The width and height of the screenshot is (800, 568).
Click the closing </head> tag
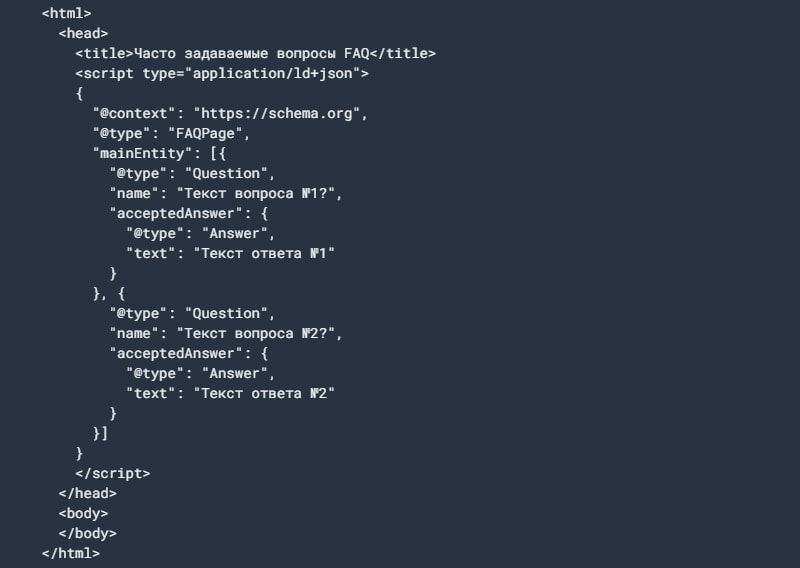point(87,493)
